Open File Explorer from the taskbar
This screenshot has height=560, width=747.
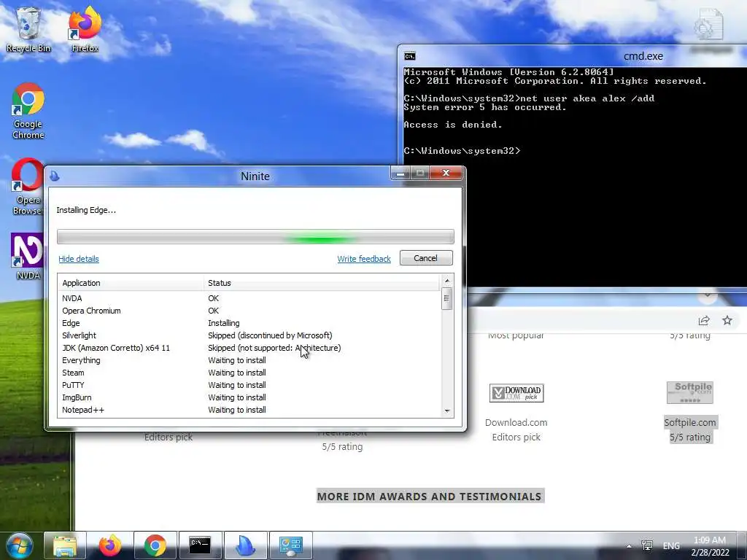pos(65,545)
